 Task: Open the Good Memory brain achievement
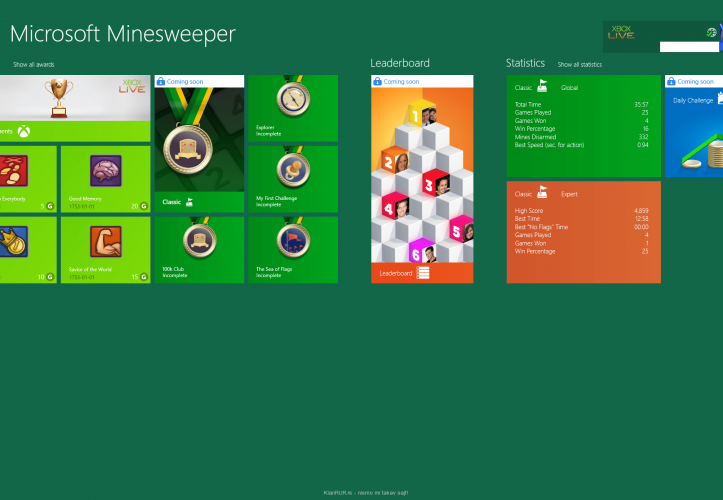click(x=106, y=172)
